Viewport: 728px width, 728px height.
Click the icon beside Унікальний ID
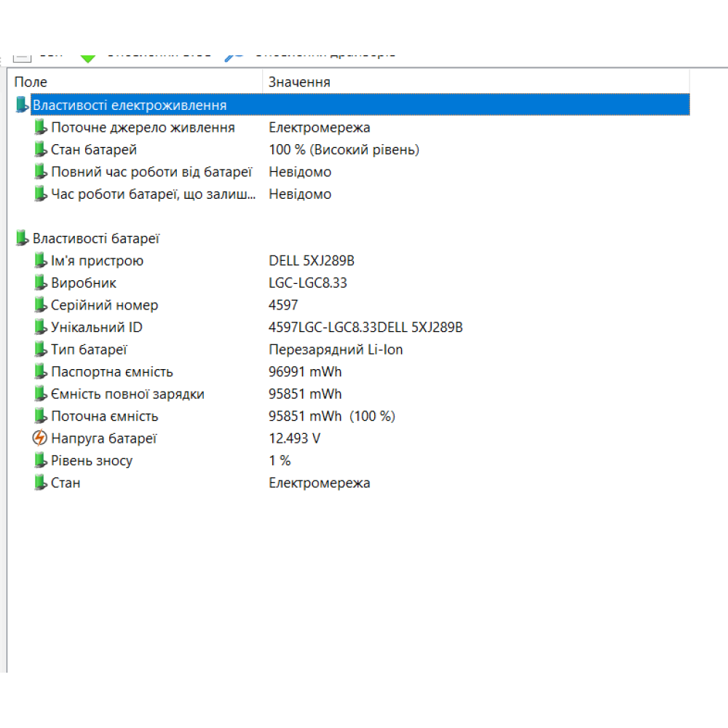pyautogui.click(x=40, y=327)
